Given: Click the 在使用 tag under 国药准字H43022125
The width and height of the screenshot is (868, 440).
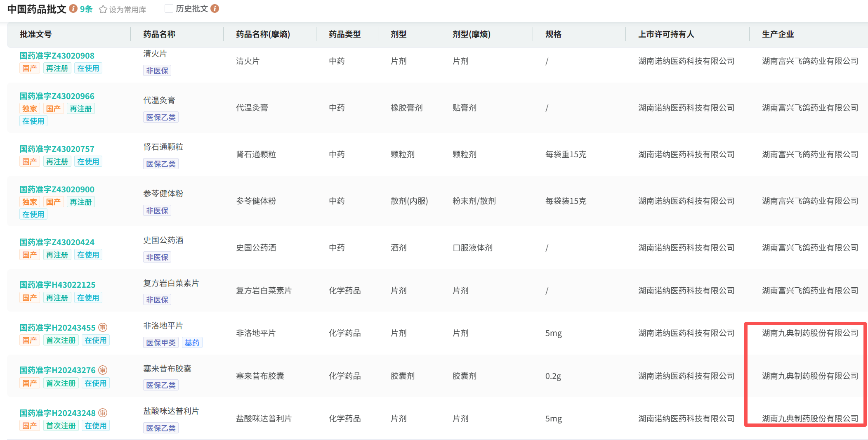Looking at the screenshot, I should coord(88,298).
